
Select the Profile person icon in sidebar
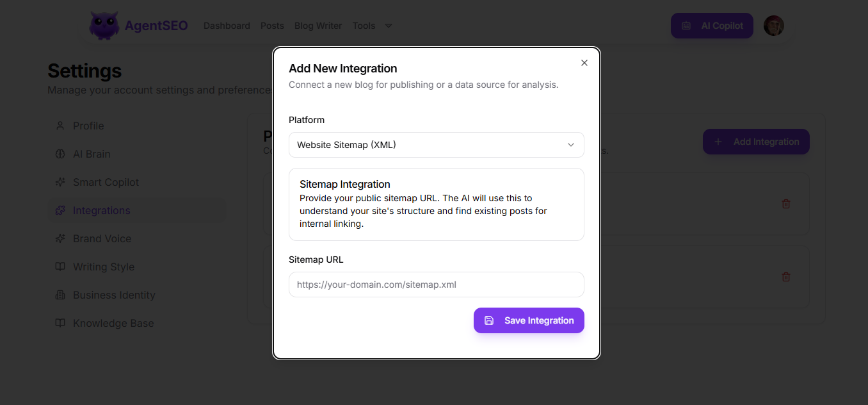pos(60,126)
